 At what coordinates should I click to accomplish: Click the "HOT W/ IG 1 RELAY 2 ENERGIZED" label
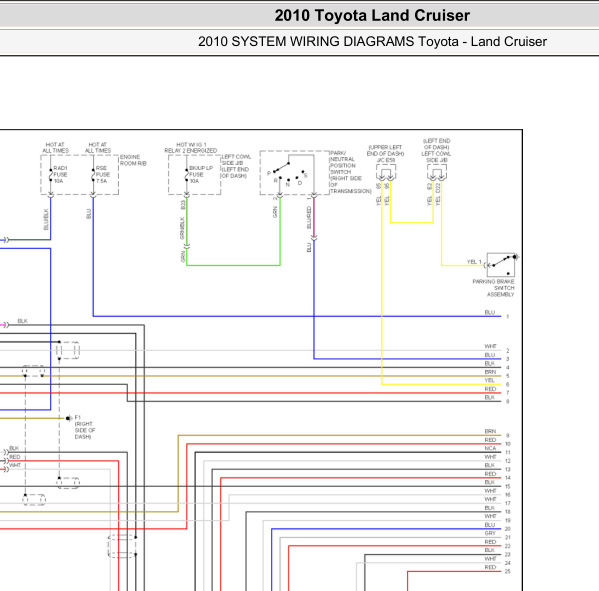coord(191,147)
